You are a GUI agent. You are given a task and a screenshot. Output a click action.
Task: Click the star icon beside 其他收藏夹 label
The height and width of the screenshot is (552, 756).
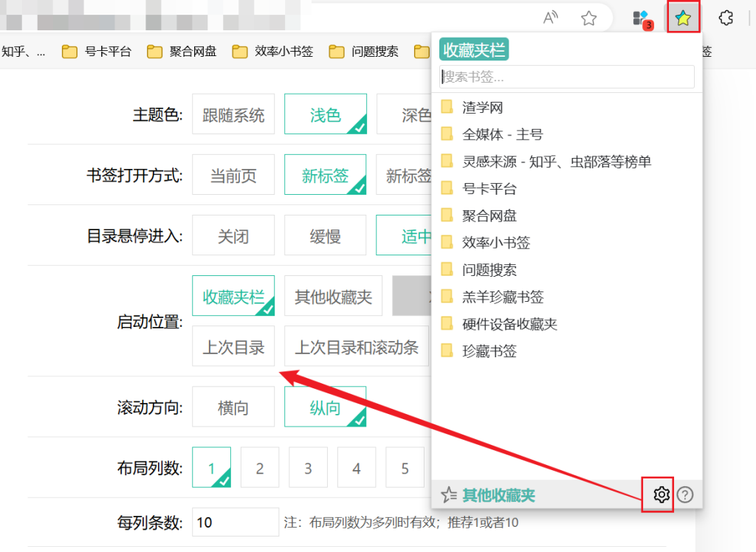point(449,494)
